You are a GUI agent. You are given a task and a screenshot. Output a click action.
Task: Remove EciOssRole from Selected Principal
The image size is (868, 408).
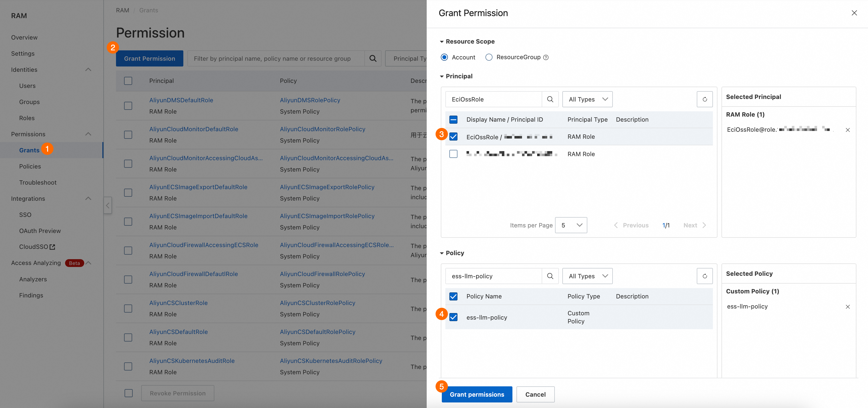(848, 130)
